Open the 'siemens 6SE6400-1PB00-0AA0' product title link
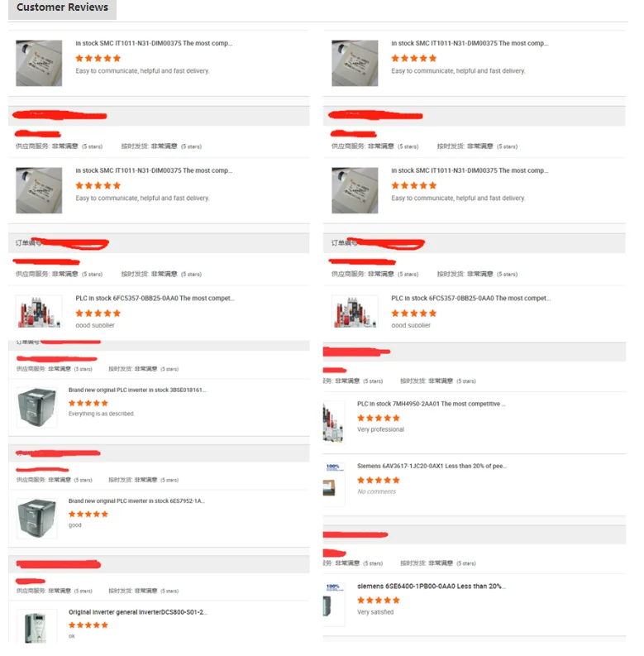The width and height of the screenshot is (644, 656). tap(431, 587)
